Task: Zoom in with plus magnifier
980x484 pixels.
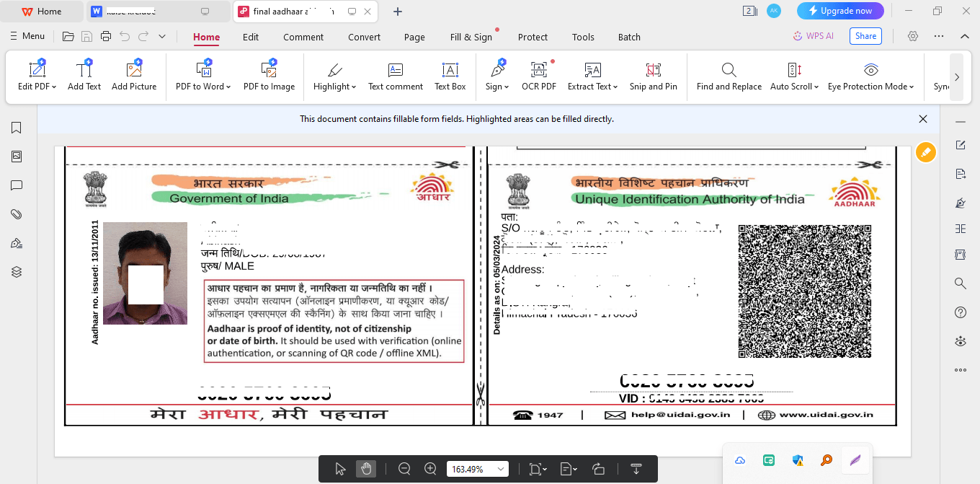Action: 431,469
